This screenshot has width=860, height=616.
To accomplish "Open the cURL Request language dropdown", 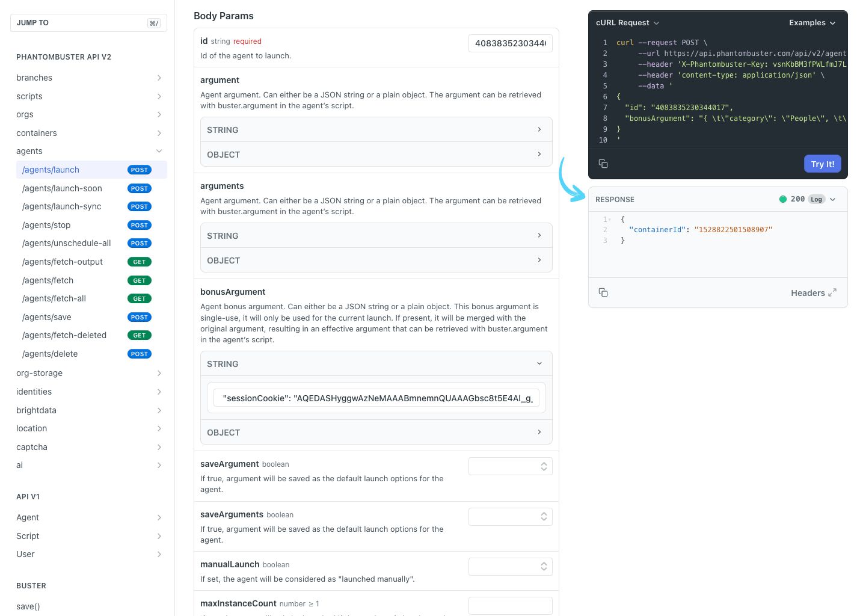I will pyautogui.click(x=627, y=23).
